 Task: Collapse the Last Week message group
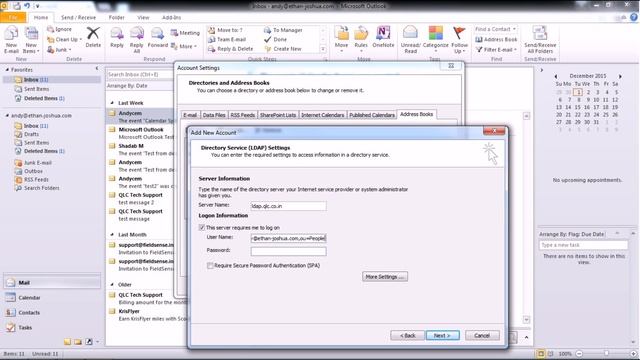112,103
